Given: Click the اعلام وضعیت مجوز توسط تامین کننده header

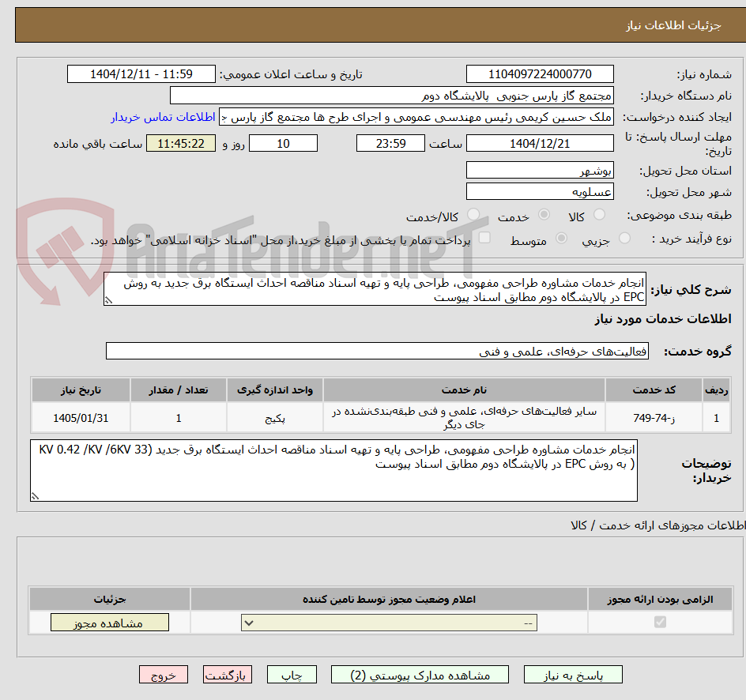Looking at the screenshot, I should (x=389, y=599).
